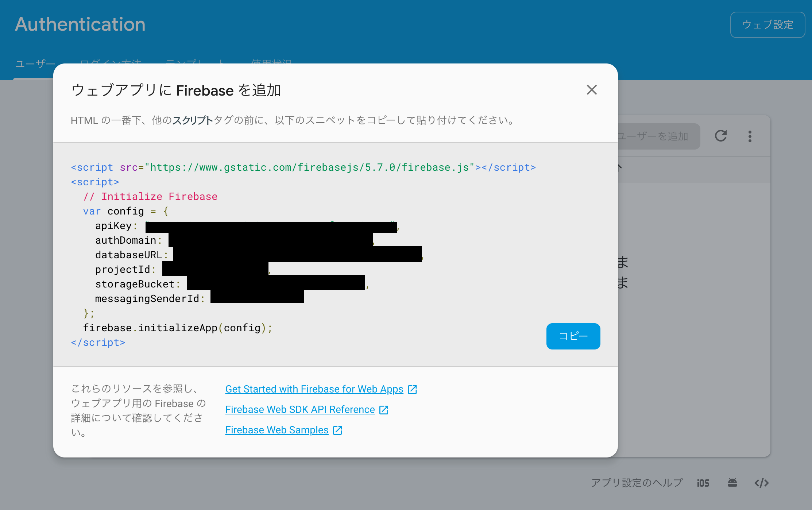Click the コピー button
The image size is (812, 510).
(x=573, y=336)
